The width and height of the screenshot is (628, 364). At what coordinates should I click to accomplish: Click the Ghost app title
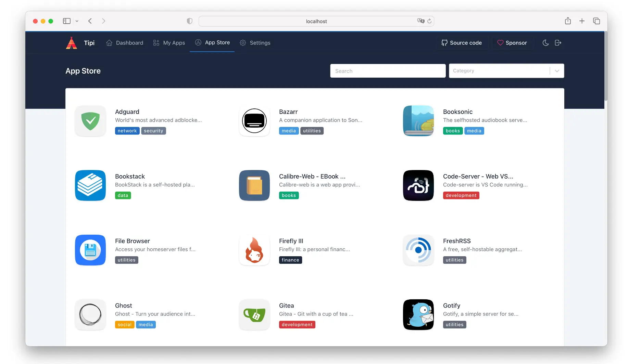pyautogui.click(x=124, y=306)
